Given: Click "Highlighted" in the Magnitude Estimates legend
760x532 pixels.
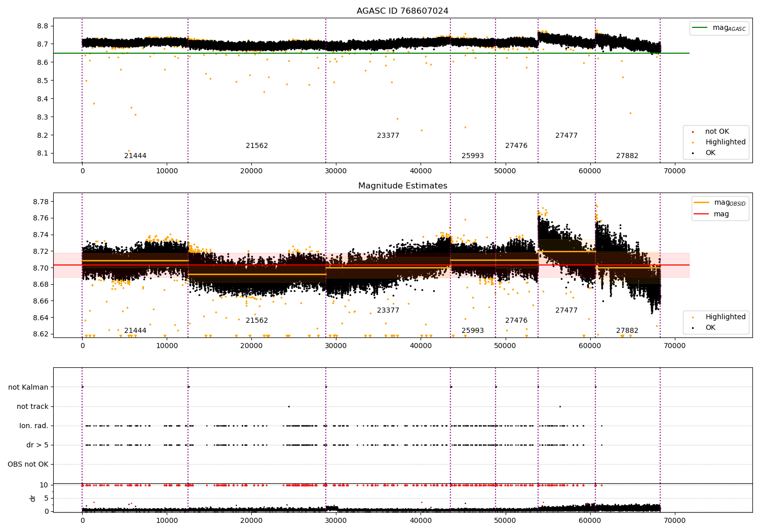Looking at the screenshot, I should click(x=726, y=317).
